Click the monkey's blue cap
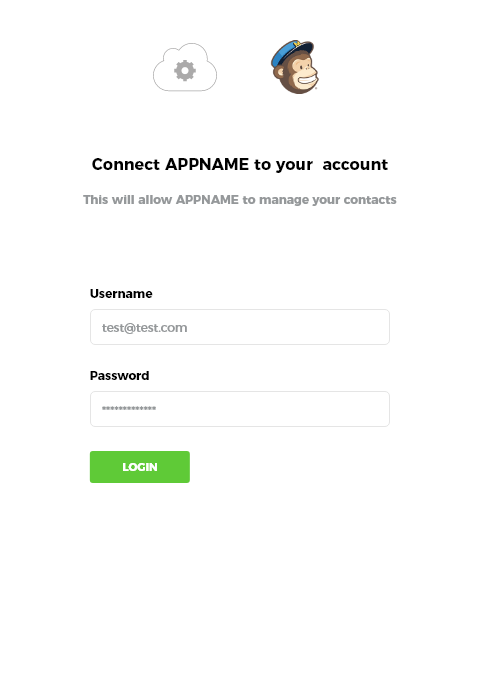The width and height of the screenshot is (480, 680). (x=291, y=53)
